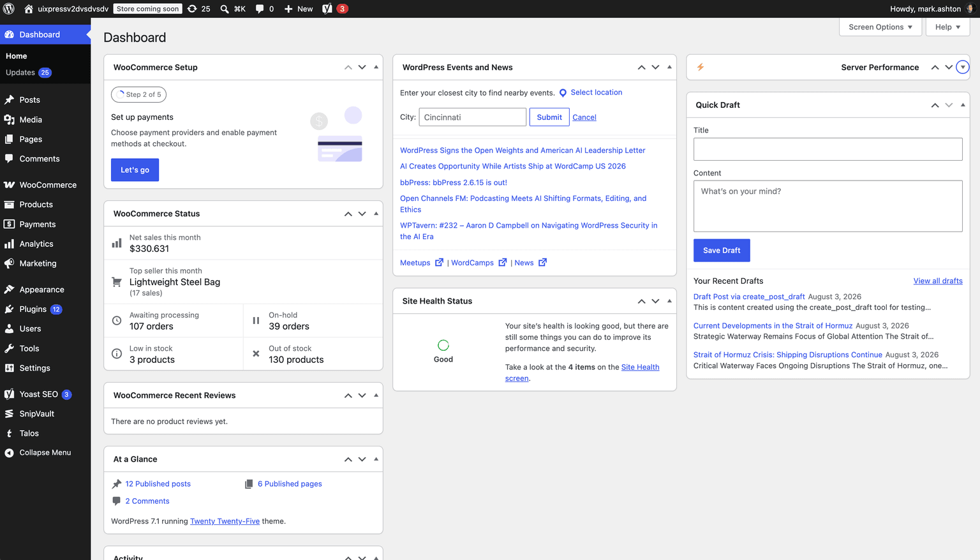The width and height of the screenshot is (980, 560).
Task: Open the bbPress 2.6.15 is out news link
Action: click(x=454, y=182)
